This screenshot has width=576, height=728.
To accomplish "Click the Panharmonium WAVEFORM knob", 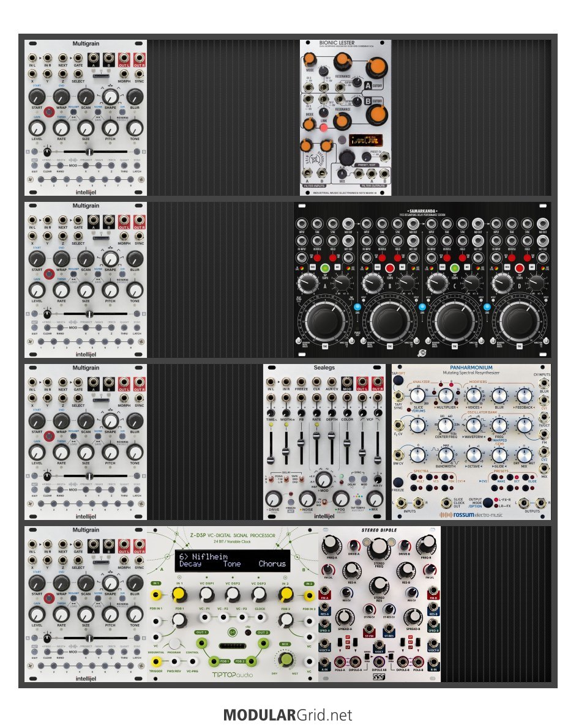I will (473, 426).
